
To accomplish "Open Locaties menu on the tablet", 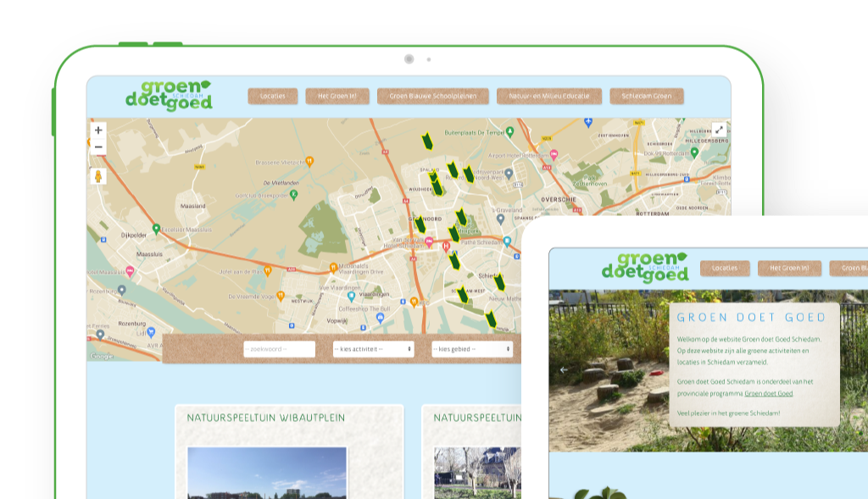I will tap(272, 97).
